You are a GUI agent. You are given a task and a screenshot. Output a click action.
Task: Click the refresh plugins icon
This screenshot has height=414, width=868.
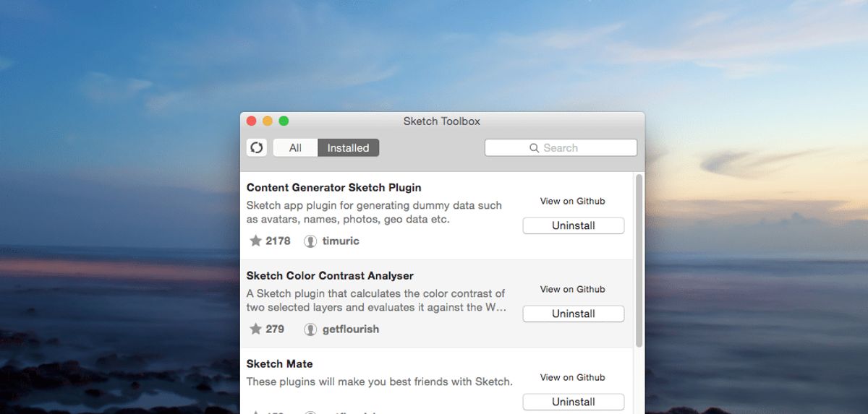point(256,147)
